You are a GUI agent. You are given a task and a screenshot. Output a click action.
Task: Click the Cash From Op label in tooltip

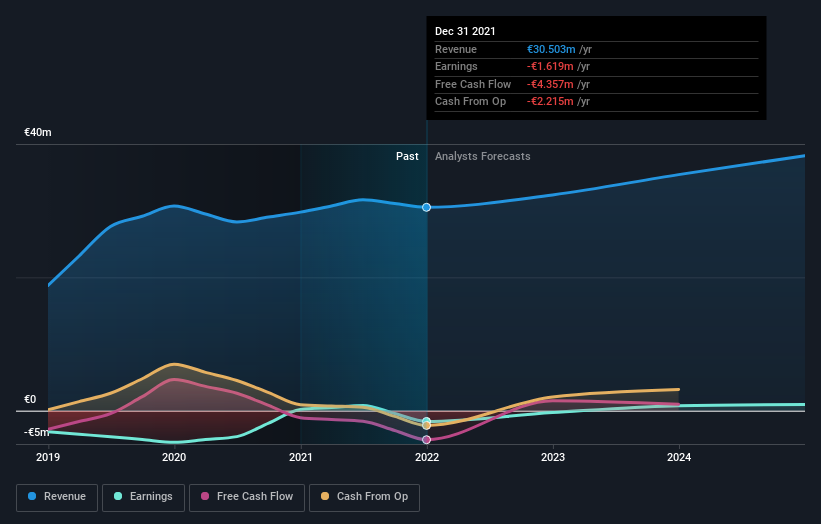(470, 102)
